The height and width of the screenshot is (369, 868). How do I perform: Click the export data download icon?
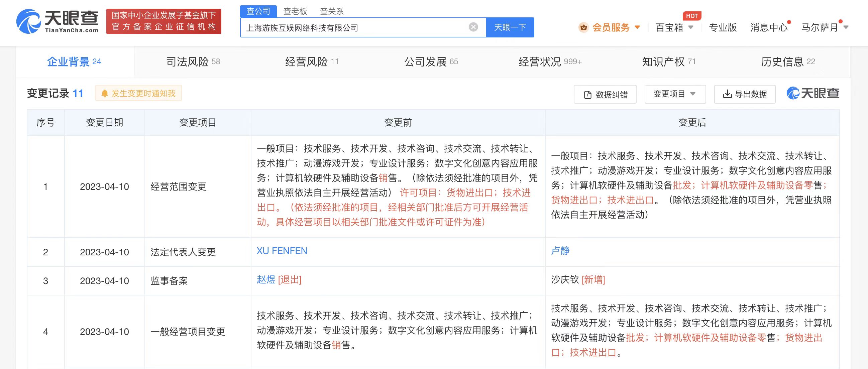click(727, 94)
